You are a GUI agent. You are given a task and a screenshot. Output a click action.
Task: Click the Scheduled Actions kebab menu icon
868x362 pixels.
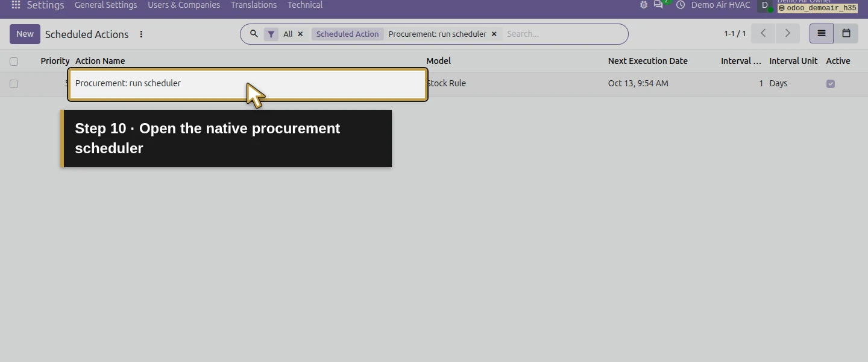(x=141, y=34)
